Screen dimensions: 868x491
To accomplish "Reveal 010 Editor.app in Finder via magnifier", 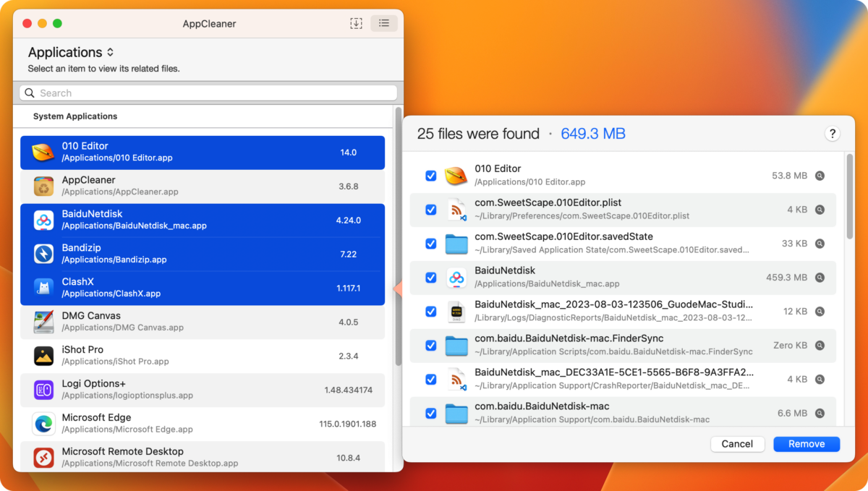I will [x=820, y=176].
